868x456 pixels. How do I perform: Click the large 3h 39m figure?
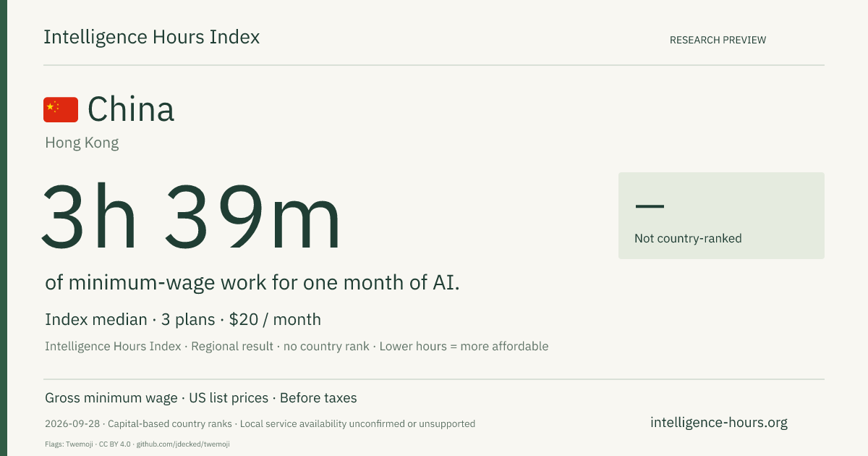click(x=191, y=216)
